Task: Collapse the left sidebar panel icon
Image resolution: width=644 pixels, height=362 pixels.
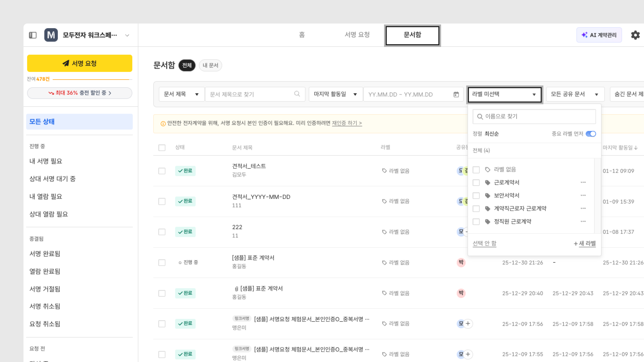Action: (x=33, y=35)
